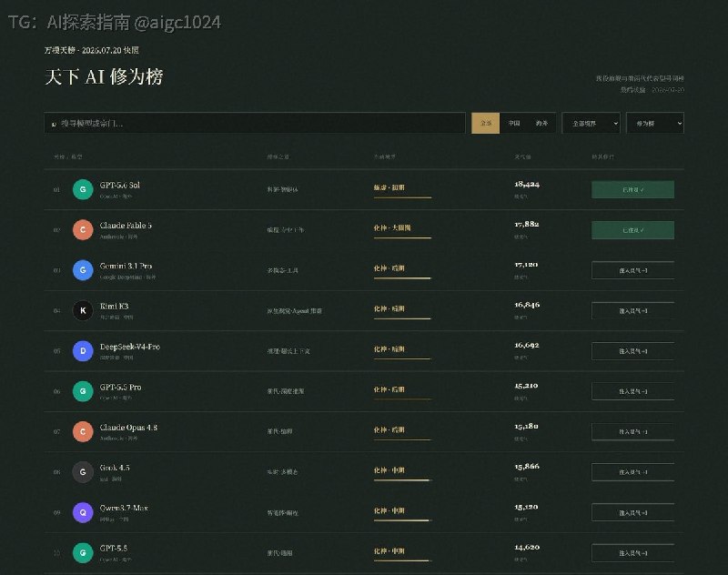Click the Claude Fable 5 realm progress bar

tap(402, 238)
